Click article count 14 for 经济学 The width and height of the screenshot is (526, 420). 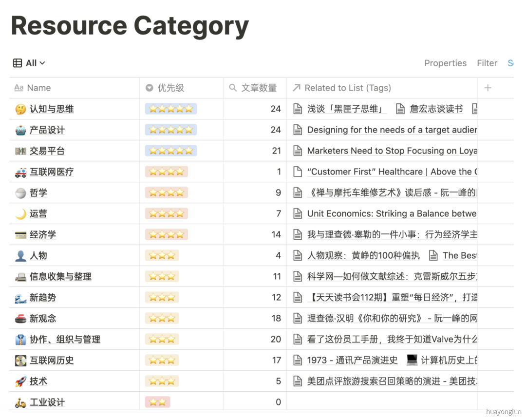tap(276, 235)
